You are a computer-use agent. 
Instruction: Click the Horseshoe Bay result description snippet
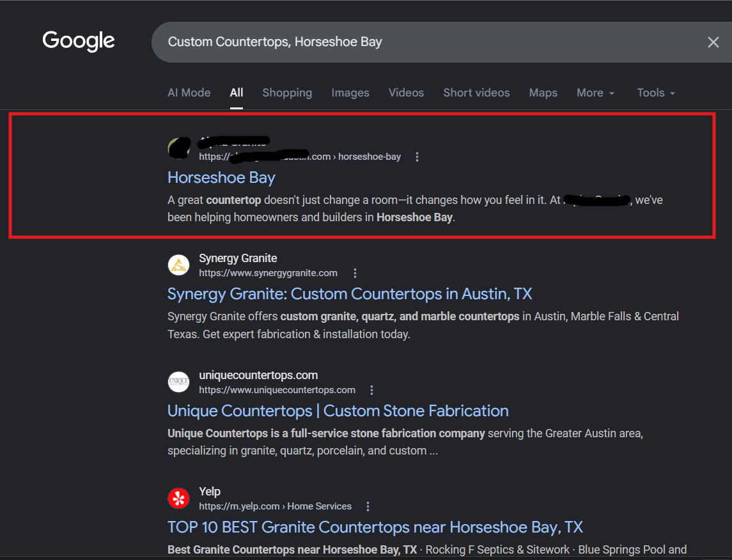(x=415, y=208)
